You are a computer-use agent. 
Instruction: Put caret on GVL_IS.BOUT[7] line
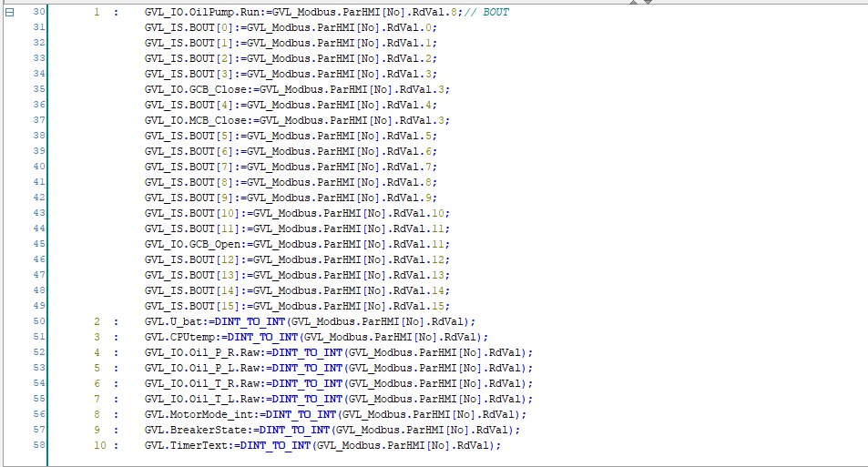(291, 168)
